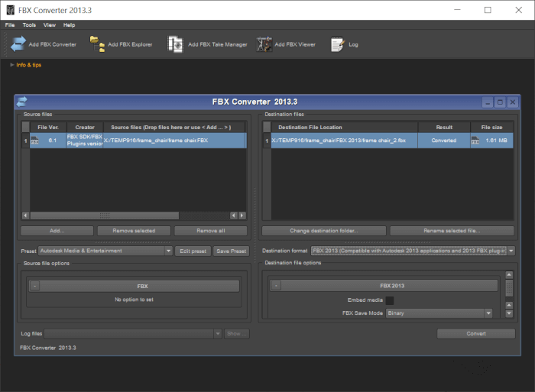
Task: Toggle the Embed media checkbox
Action: [x=389, y=300]
